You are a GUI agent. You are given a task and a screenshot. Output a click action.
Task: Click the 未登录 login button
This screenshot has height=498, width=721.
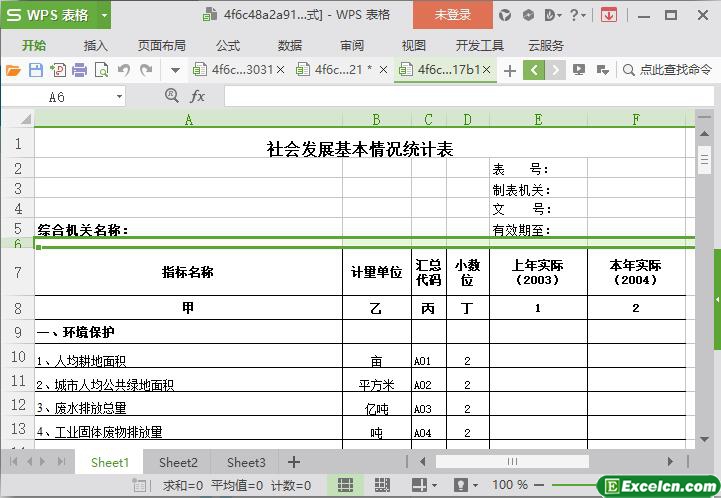(452, 15)
